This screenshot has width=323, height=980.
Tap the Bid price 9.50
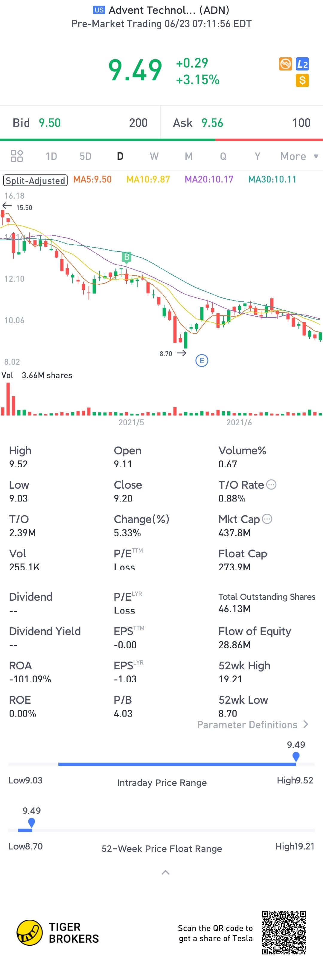coord(50,123)
